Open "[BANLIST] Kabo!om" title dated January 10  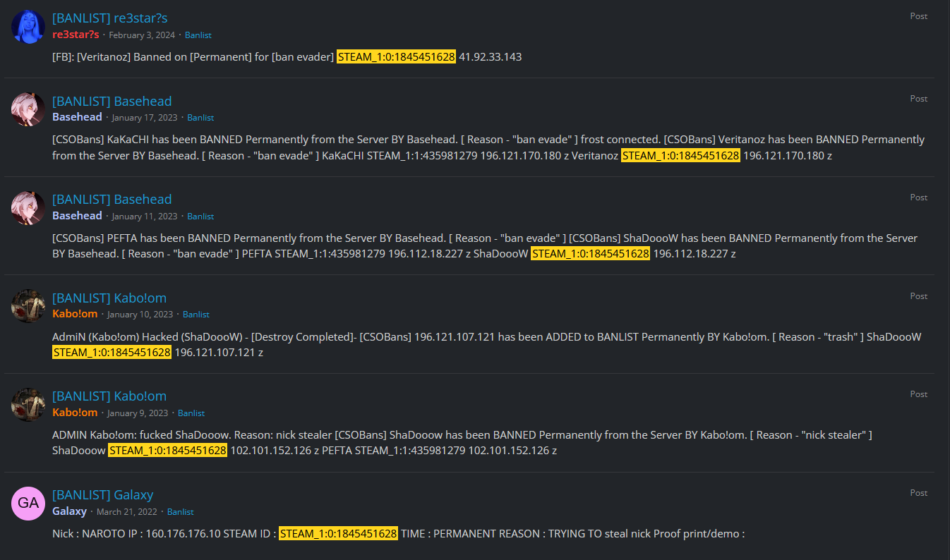(109, 298)
